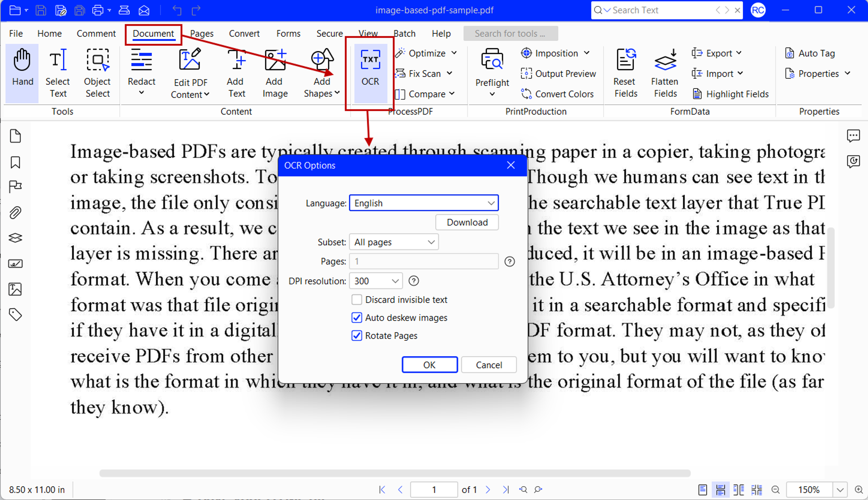868x500 pixels.
Task: Cancel the OCR Options dialog
Action: pyautogui.click(x=489, y=365)
